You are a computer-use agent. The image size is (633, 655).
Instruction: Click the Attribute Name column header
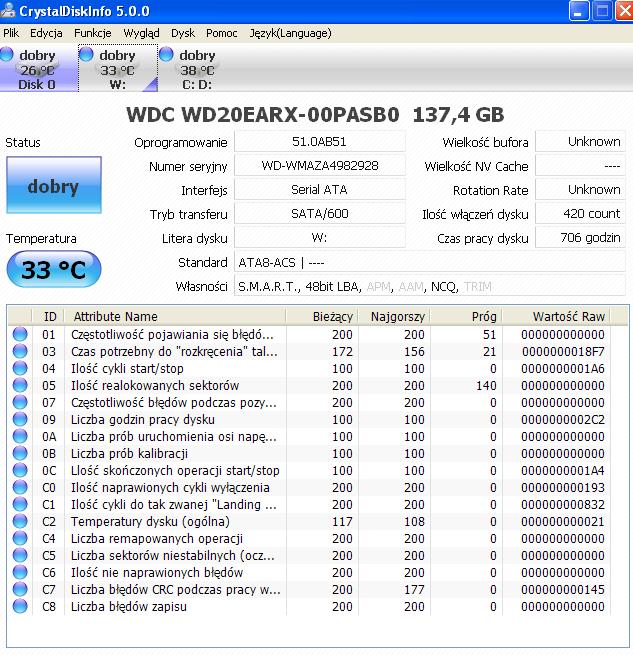click(175, 316)
